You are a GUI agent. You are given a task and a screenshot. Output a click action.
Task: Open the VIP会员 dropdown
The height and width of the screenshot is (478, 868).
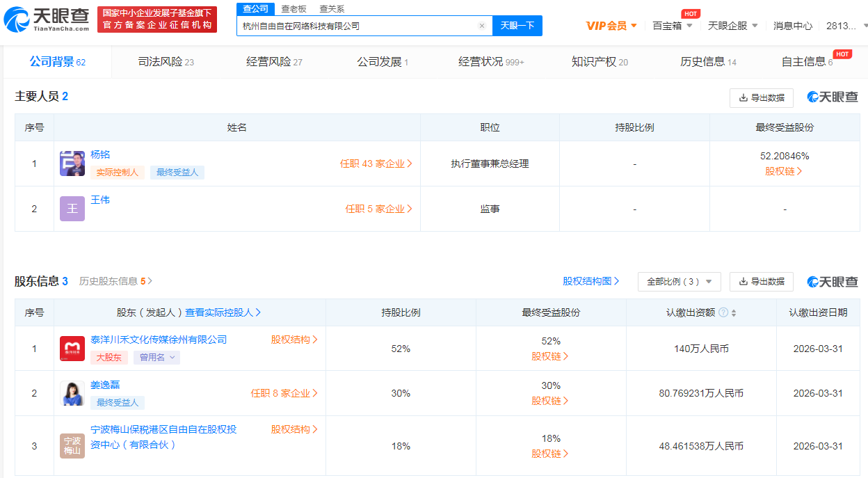[x=612, y=26]
